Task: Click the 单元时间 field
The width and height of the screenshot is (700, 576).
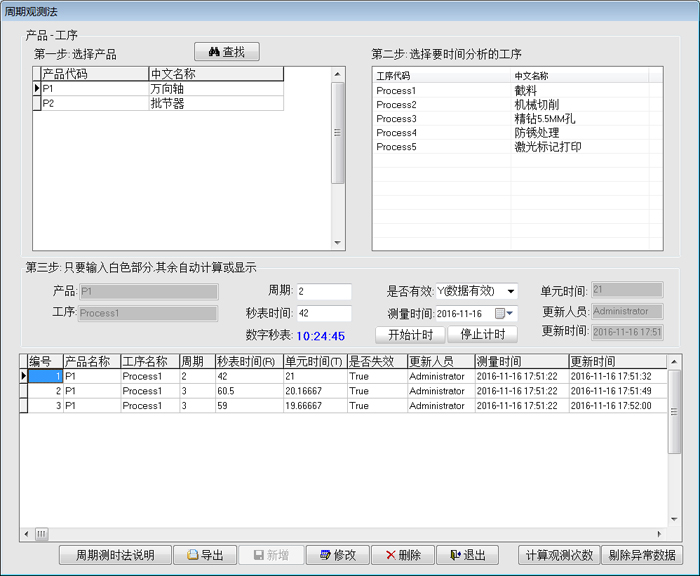Action: 627,290
